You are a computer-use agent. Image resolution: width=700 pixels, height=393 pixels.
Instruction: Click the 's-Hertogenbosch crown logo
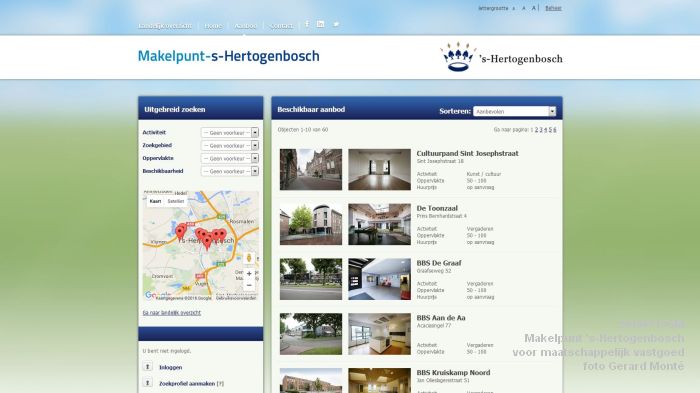coord(458,57)
